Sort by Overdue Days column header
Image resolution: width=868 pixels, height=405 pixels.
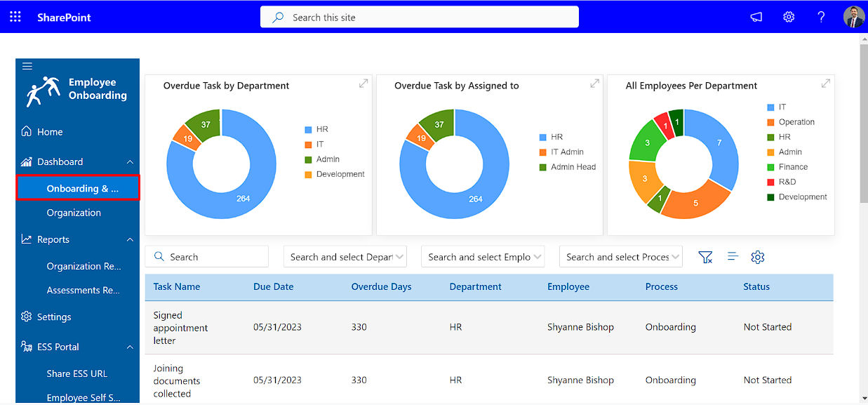click(x=381, y=287)
